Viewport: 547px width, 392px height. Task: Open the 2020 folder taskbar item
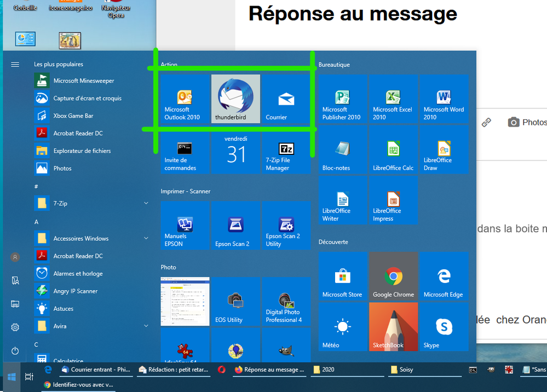click(x=348, y=370)
